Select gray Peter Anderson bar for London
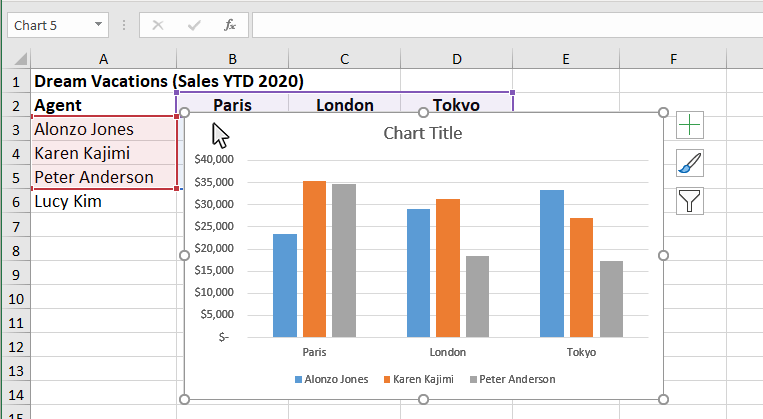Screen dimensions: 763x419 coord(477,297)
